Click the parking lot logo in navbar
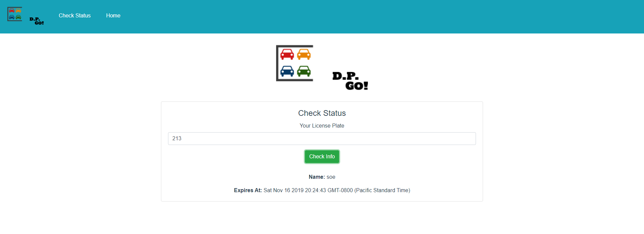This screenshot has width=644, height=234. [x=15, y=14]
